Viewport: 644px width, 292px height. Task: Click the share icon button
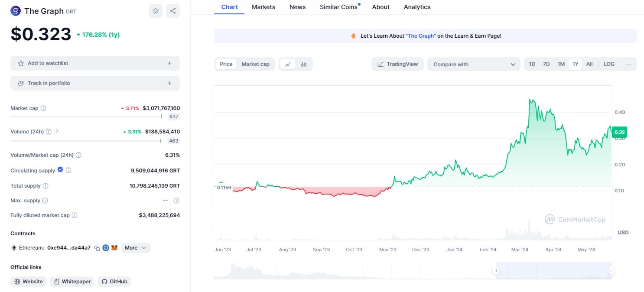pyautogui.click(x=173, y=11)
